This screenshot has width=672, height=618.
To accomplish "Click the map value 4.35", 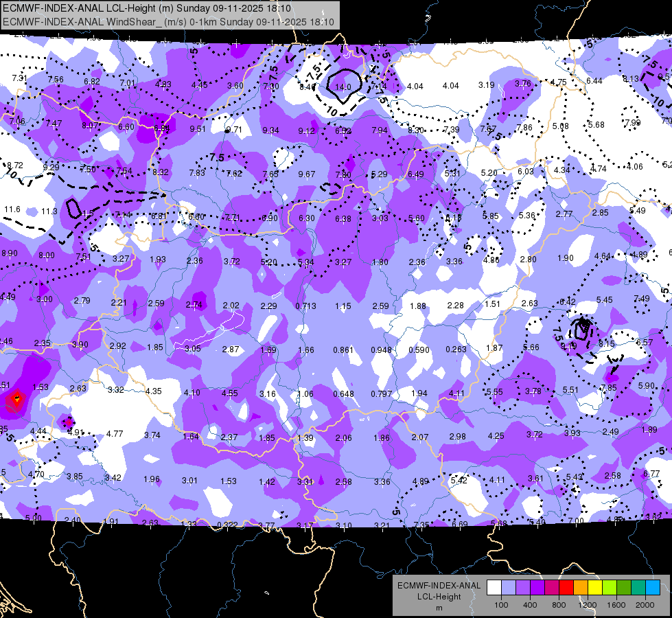I will coord(154,391).
